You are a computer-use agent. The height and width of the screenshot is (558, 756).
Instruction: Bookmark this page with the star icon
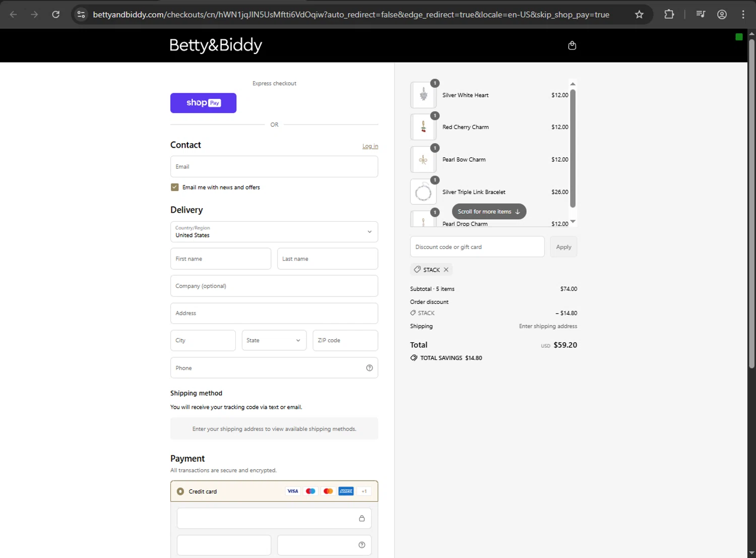[x=639, y=15]
